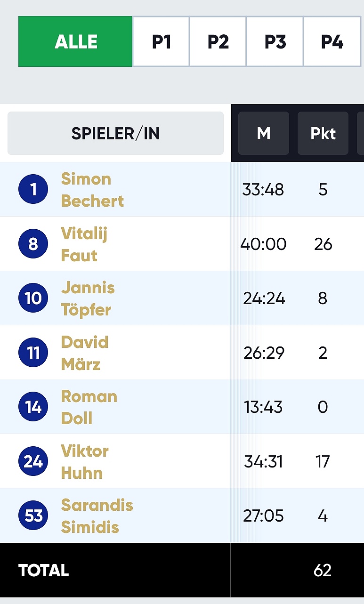This screenshot has width=364, height=604.
Task: Click jersey number 1 badge
Action: [x=33, y=189]
